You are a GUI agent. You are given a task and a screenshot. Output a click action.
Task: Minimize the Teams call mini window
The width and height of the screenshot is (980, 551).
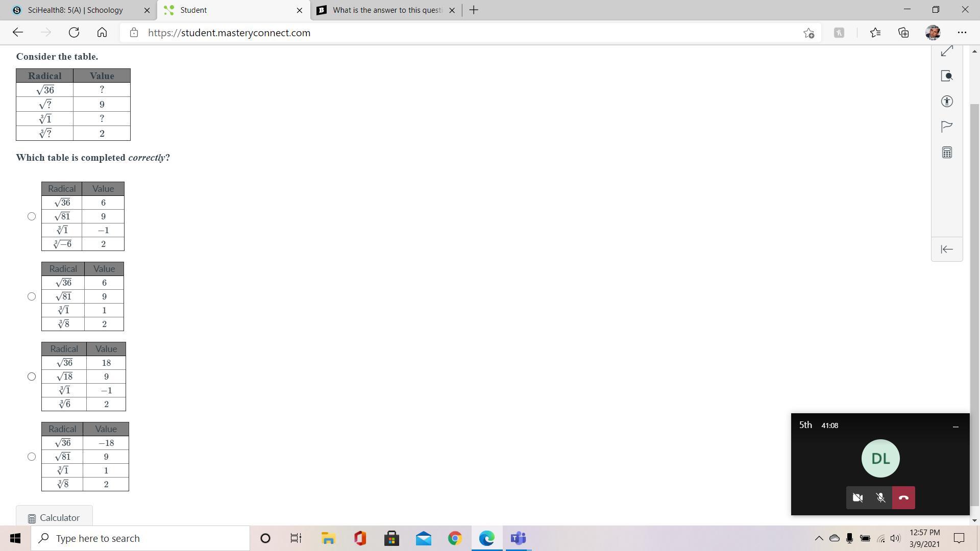tap(955, 426)
